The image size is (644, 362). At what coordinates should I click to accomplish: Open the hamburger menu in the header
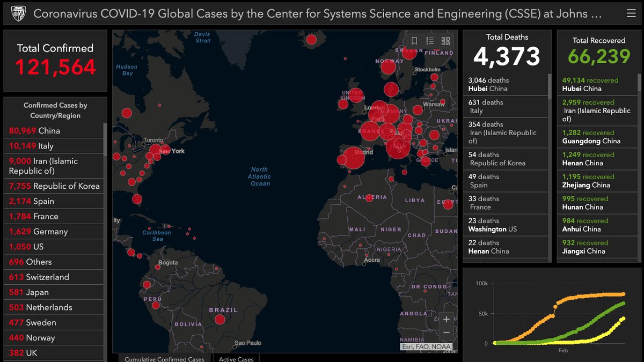[x=631, y=13]
